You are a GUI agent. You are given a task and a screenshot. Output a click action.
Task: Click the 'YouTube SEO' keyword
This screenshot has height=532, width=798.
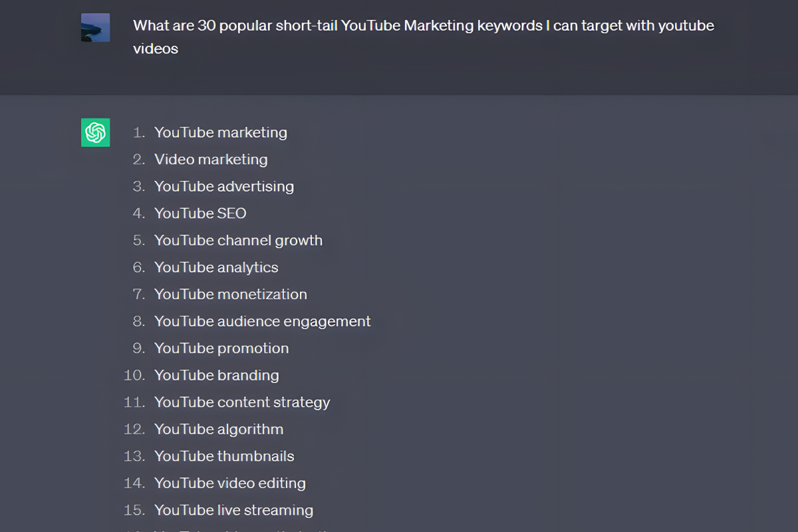(200, 213)
